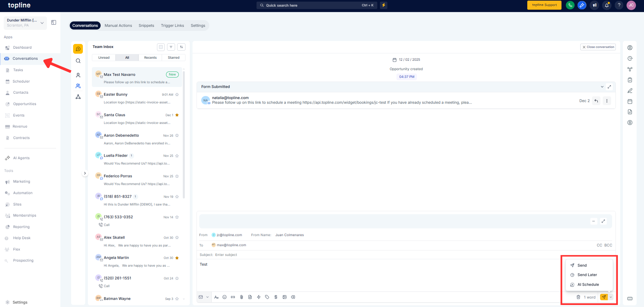Show Unread conversations tab
Viewport: 644px width, 307px height.
tap(104, 58)
